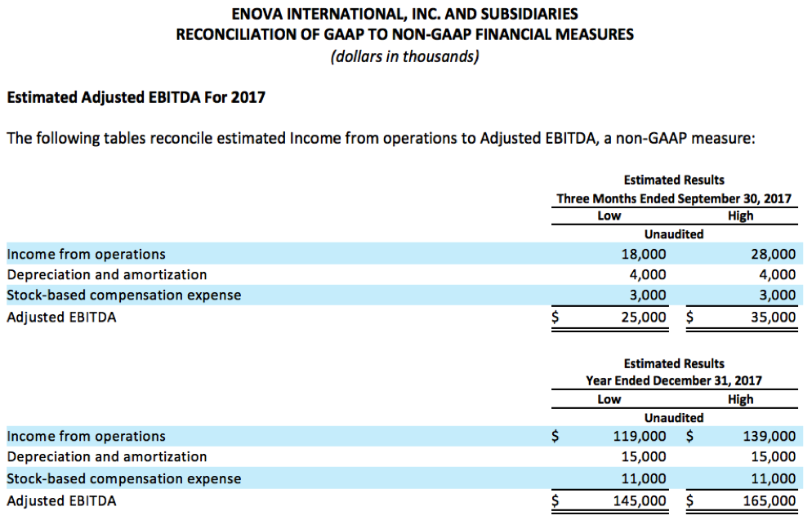Click the "Low" column header in quarterly table

coord(609,216)
